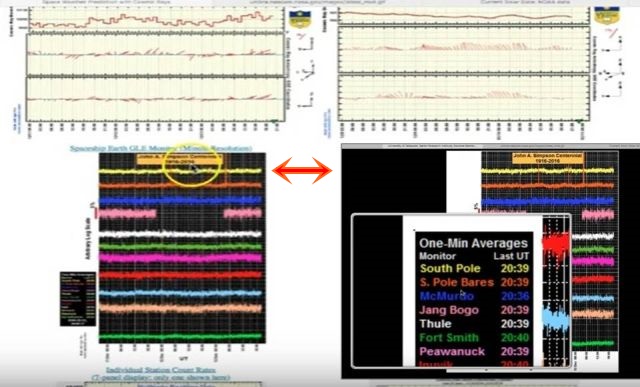Click the university shield logo on right plot
640x387 pixels.
pyautogui.click(x=607, y=16)
